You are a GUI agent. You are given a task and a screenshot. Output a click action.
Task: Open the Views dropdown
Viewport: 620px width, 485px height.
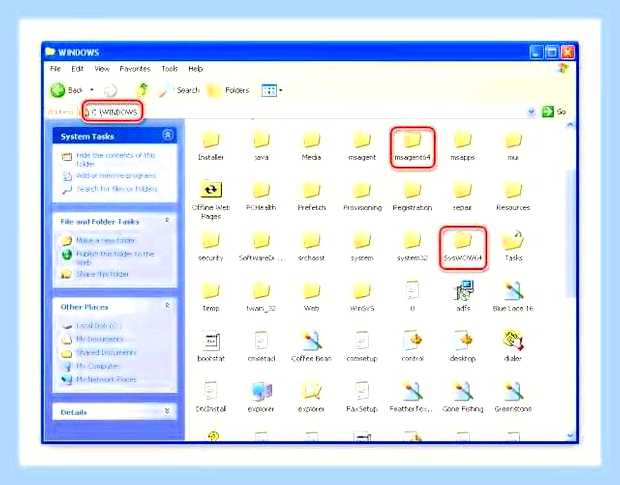pyautogui.click(x=281, y=91)
